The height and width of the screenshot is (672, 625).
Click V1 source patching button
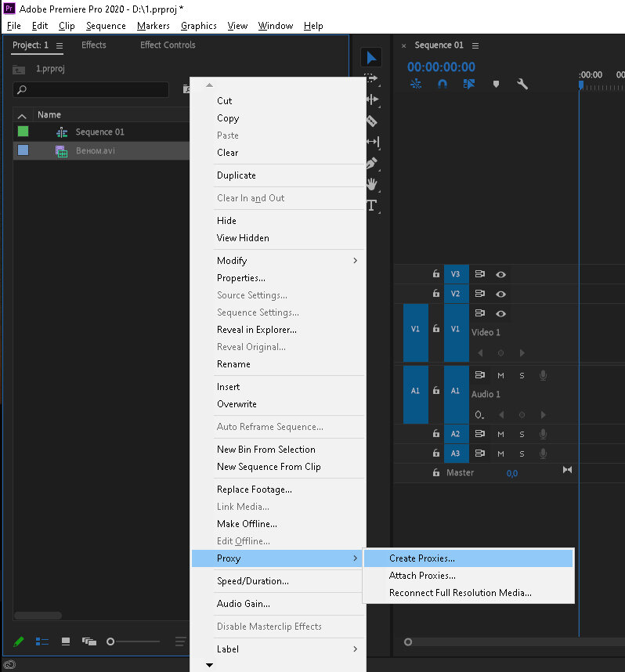point(415,333)
